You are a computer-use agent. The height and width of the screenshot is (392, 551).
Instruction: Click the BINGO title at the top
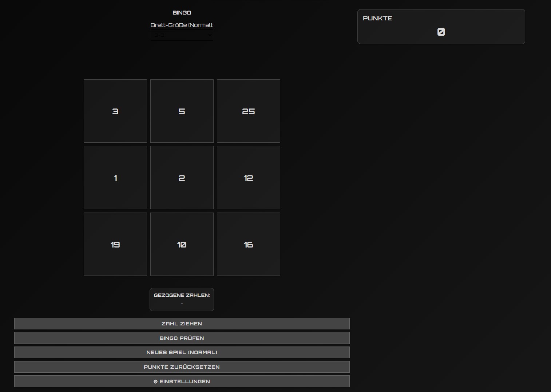point(182,13)
